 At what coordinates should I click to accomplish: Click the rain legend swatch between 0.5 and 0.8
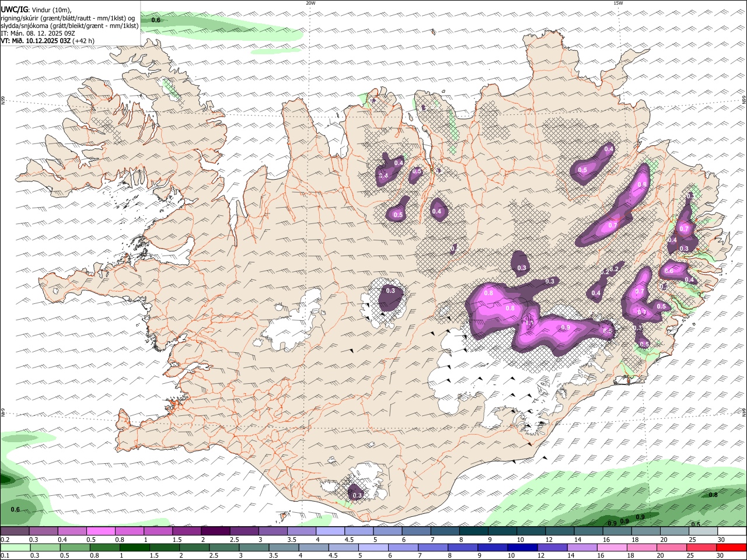click(x=74, y=548)
